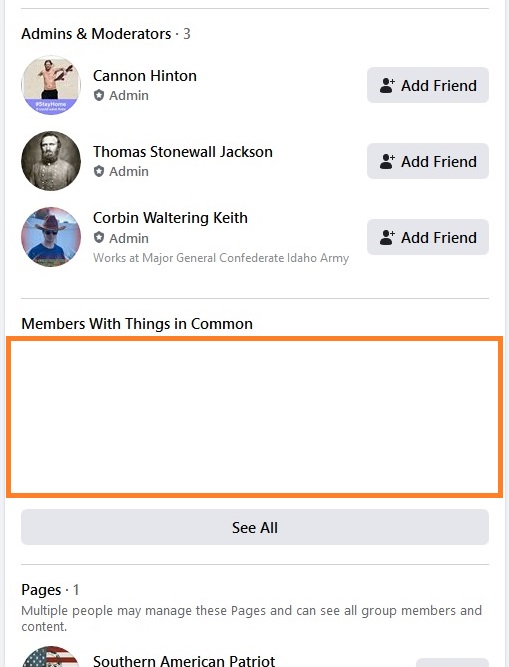Open Southern American Patriot page avatar
509x667 pixels.
[x=51, y=656]
